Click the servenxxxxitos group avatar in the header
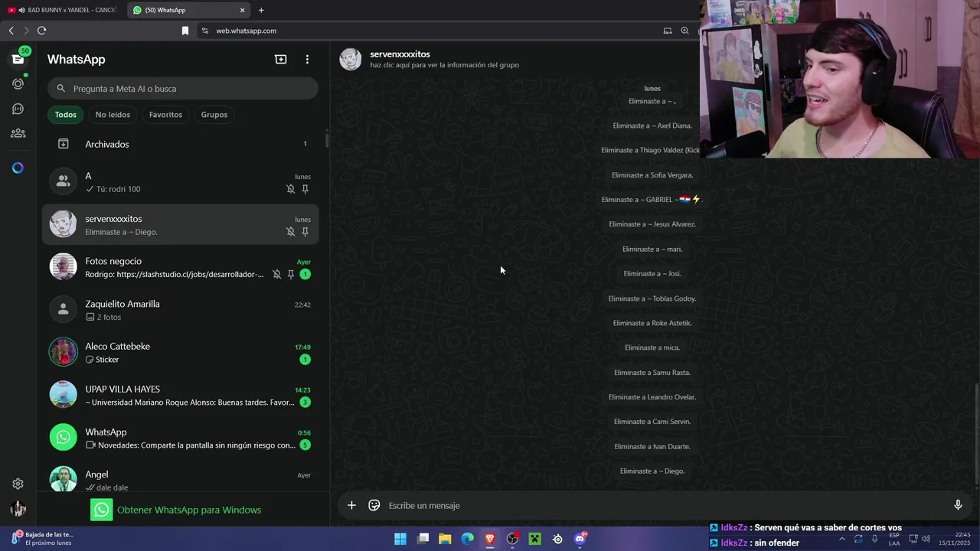This screenshot has height=551, width=980. (351, 59)
